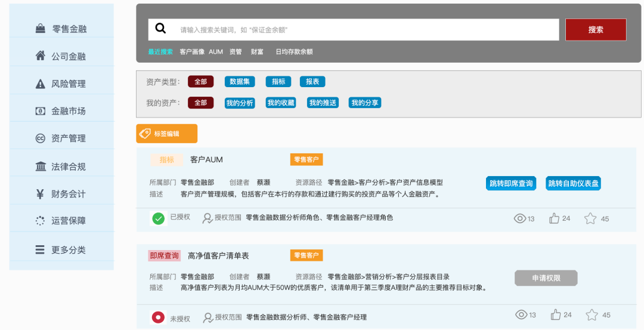The height and width of the screenshot is (330, 644).
Task: Filter asset type by 指标
Action: click(x=278, y=82)
